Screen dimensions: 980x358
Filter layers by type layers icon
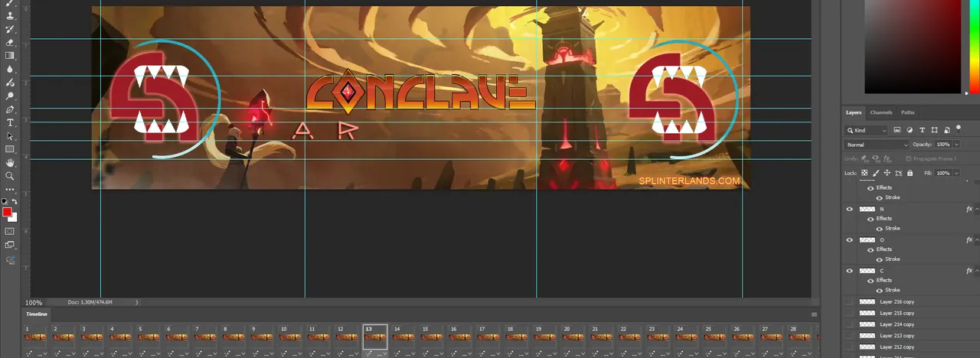(923, 130)
